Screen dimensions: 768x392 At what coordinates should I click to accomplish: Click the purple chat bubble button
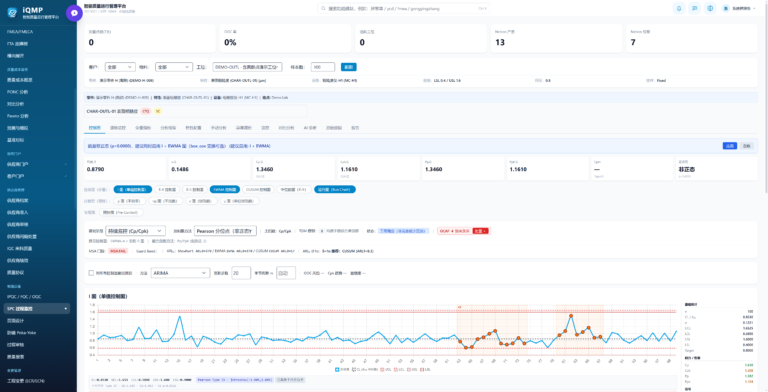point(74,13)
